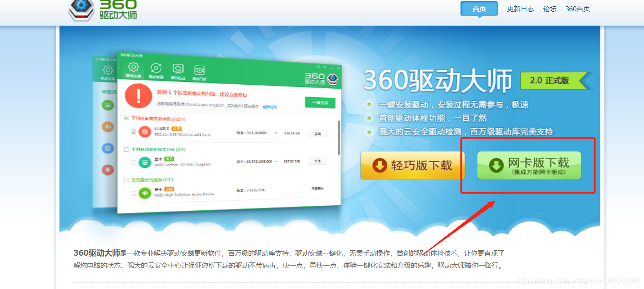Click the orange speaker icon in back window

tap(107, 126)
